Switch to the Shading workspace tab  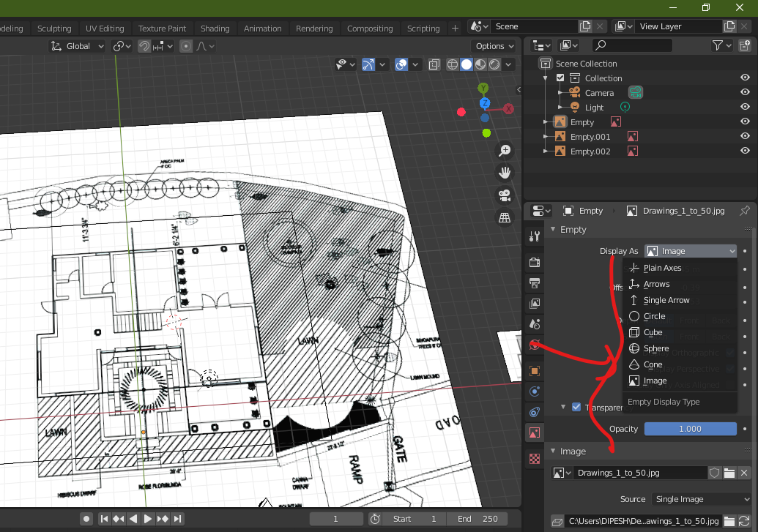(215, 29)
